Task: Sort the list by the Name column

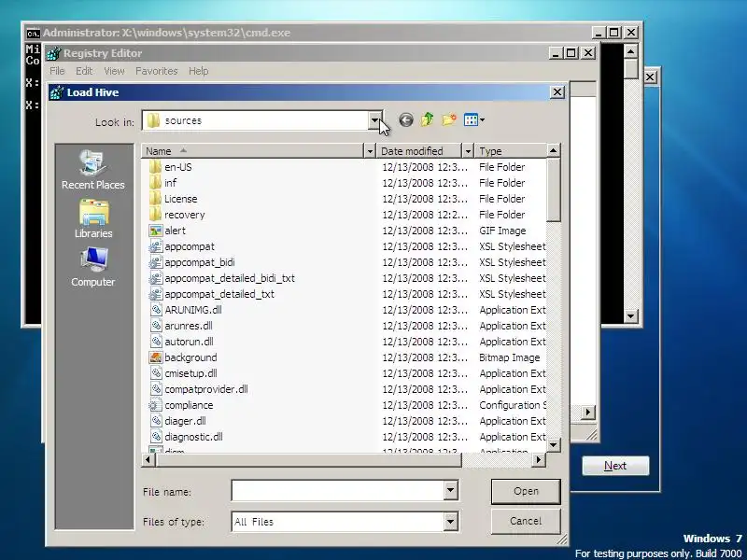Action: (x=252, y=151)
